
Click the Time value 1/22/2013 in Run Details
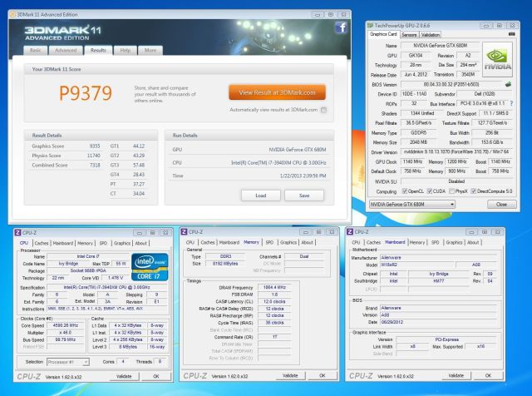pyautogui.click(x=303, y=176)
